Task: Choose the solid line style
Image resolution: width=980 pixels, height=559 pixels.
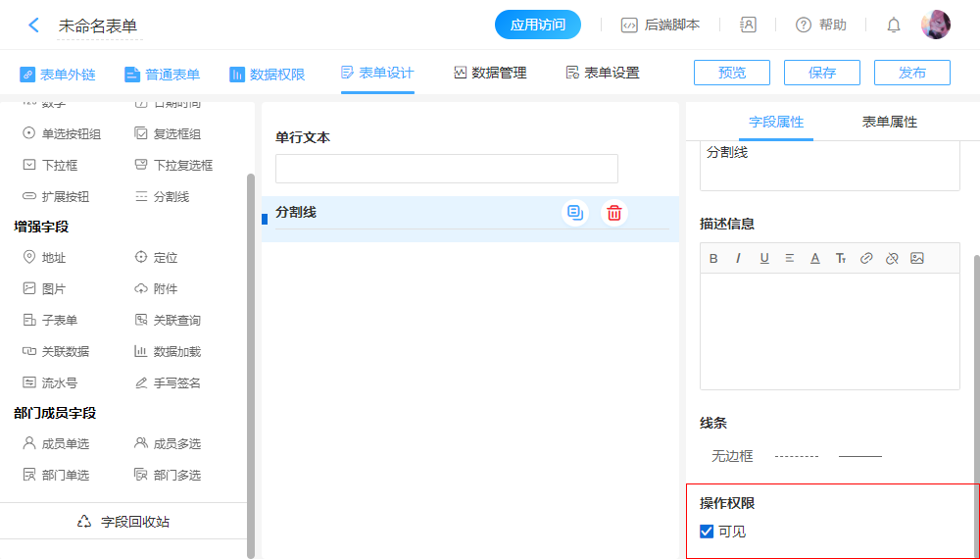Action: [860, 456]
